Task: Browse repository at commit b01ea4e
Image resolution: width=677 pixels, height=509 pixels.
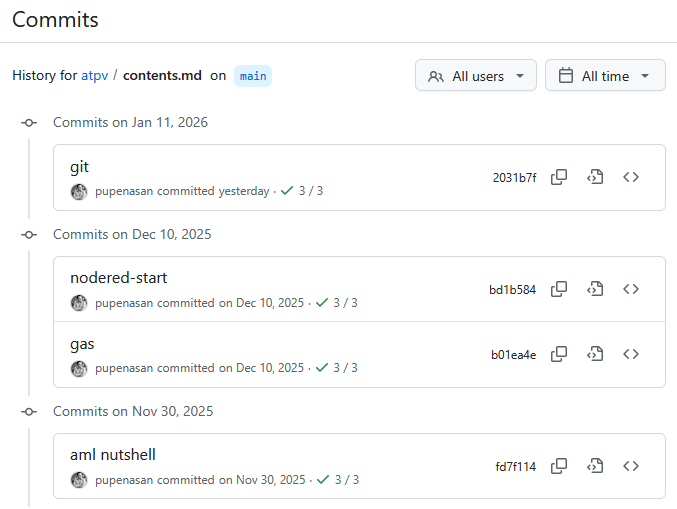Action: point(631,353)
